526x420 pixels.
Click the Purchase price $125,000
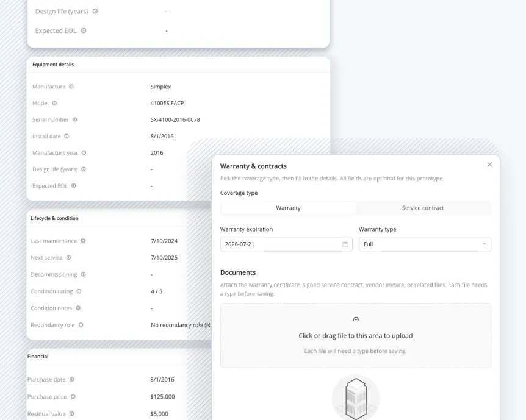coord(163,397)
